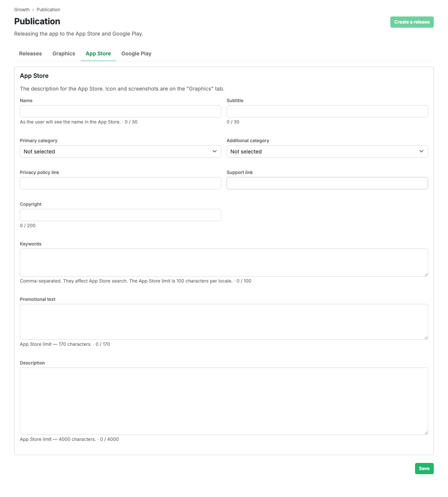Click the 'Promotional text' label
Viewport: 448px width, 497px height.
[37, 299]
